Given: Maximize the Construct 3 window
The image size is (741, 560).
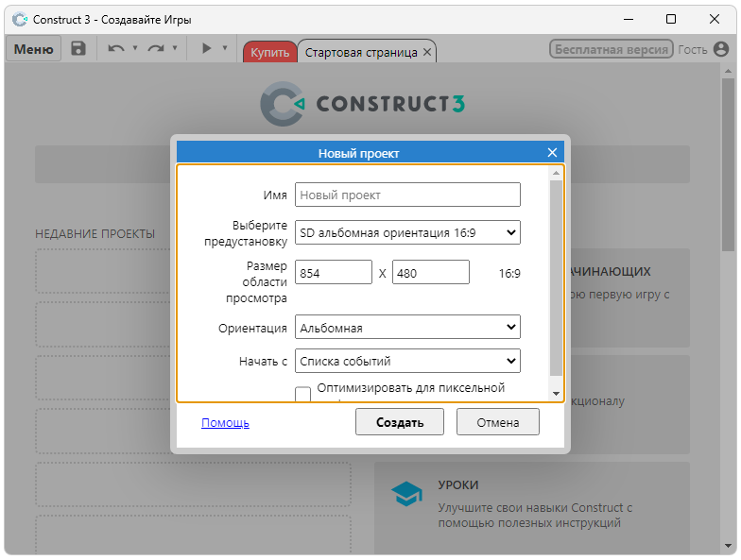Looking at the screenshot, I should pos(671,19).
